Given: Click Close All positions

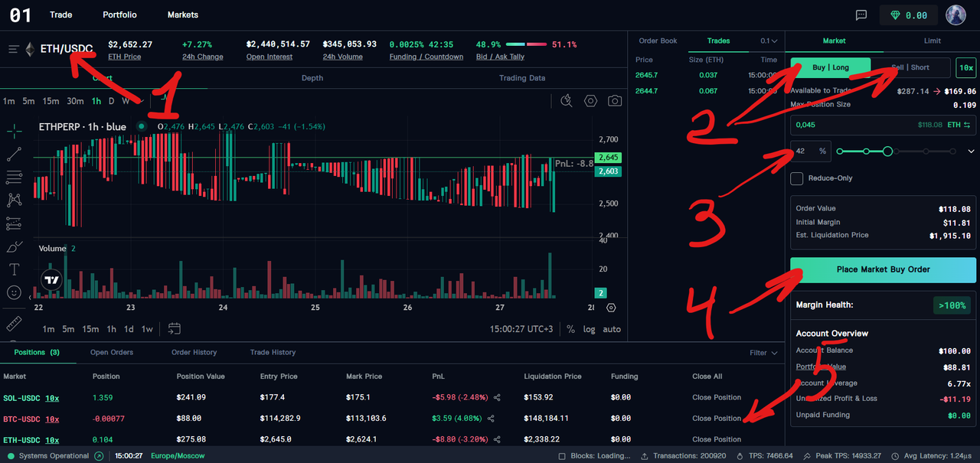Looking at the screenshot, I should click(707, 377).
